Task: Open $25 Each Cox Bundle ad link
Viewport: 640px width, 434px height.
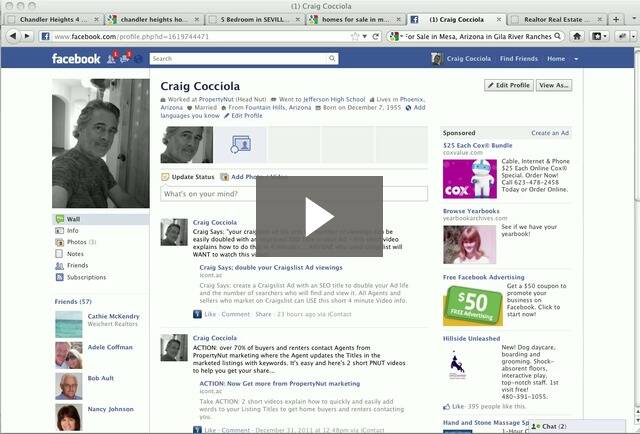Action: 478,145
